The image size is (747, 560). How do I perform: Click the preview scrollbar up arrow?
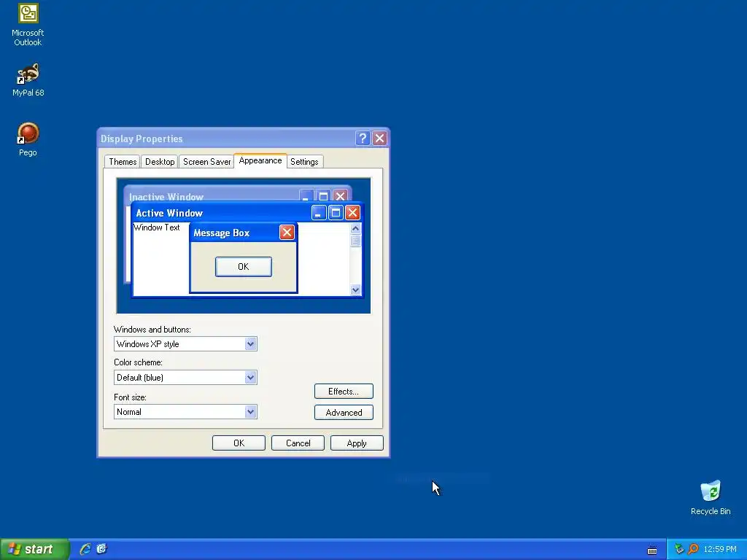tap(355, 228)
